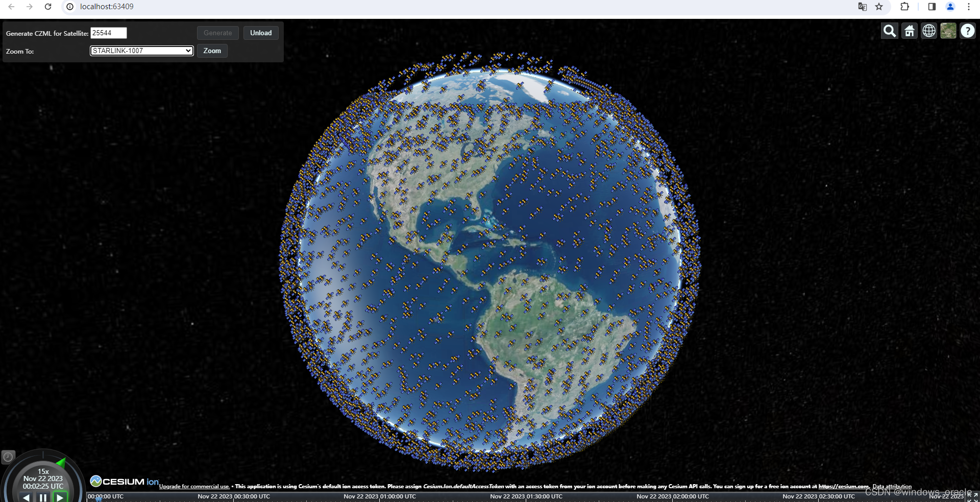Open the Chrome three-dot menu

tap(969, 7)
